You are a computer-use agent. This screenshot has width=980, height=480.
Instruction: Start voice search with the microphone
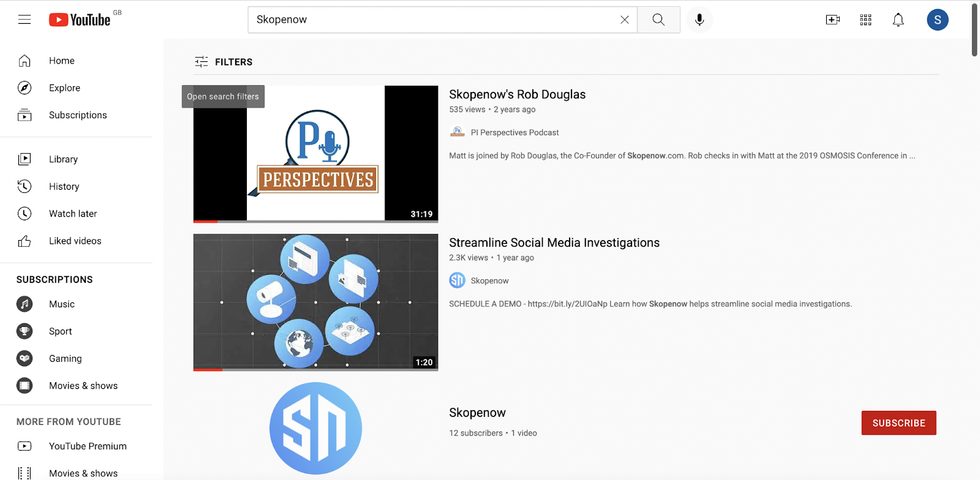click(699, 20)
